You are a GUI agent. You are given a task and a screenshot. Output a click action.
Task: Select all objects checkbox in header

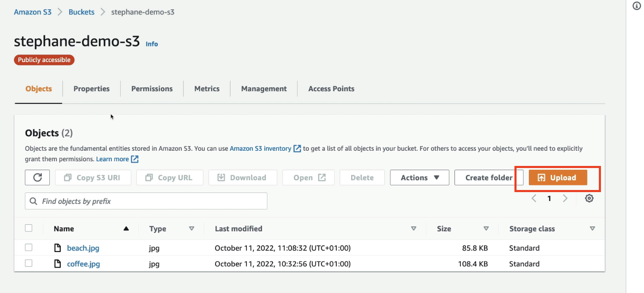(x=29, y=228)
